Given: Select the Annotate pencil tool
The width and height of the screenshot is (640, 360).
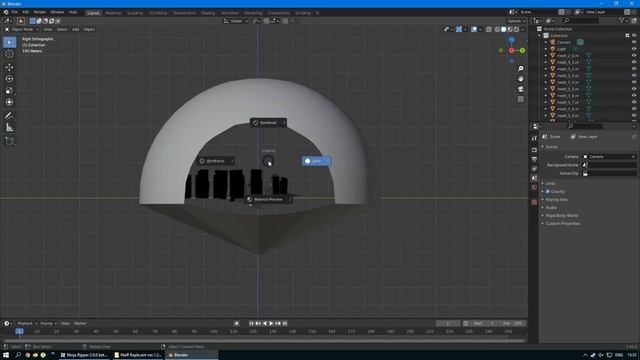Looking at the screenshot, I should [x=9, y=116].
